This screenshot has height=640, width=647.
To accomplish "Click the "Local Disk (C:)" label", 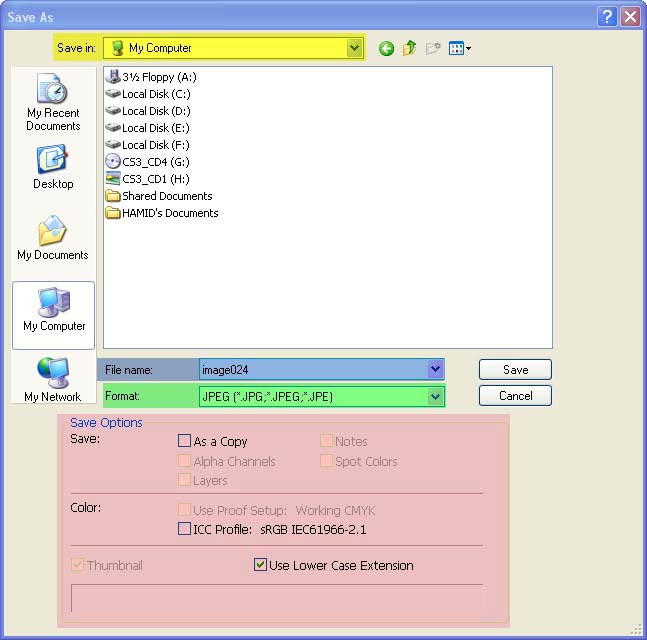I will pos(156,94).
